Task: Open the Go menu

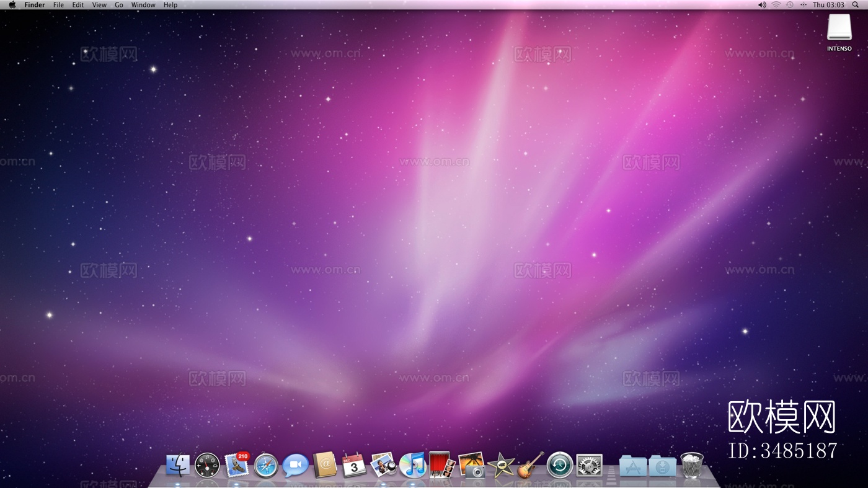Action: pos(119,5)
